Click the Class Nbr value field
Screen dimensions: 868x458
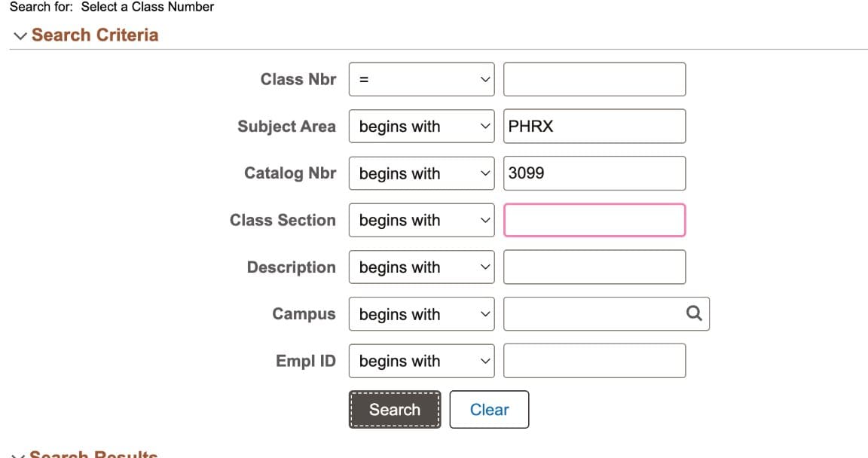coord(594,79)
